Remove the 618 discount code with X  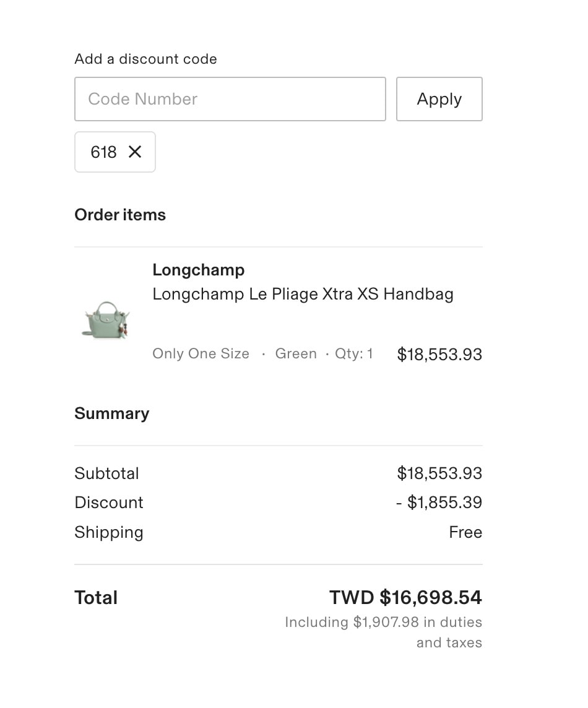click(x=134, y=152)
